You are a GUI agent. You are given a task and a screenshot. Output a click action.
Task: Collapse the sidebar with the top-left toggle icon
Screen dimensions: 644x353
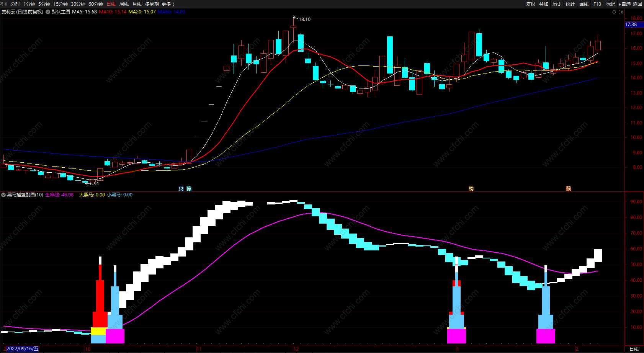[4, 4]
